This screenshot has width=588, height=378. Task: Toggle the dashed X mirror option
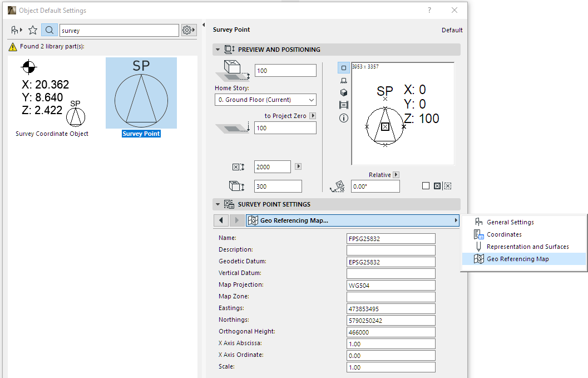(x=448, y=186)
